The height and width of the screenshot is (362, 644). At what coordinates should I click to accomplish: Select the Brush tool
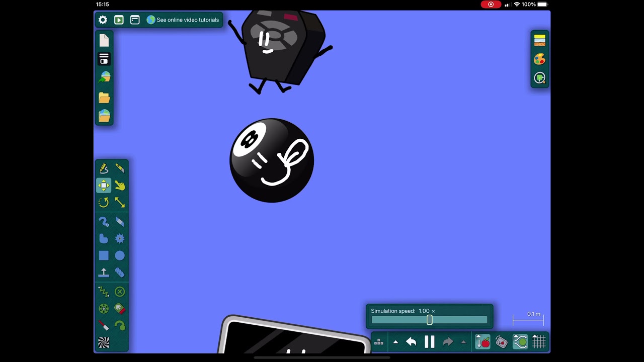tap(104, 221)
